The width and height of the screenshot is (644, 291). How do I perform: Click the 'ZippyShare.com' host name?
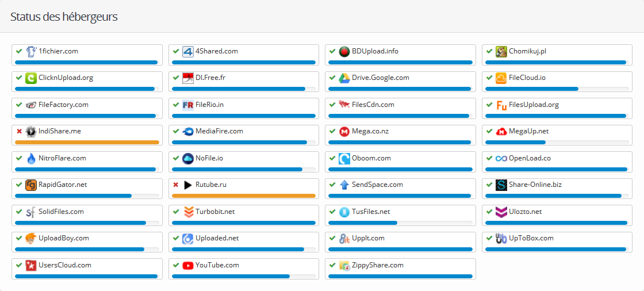click(x=377, y=265)
